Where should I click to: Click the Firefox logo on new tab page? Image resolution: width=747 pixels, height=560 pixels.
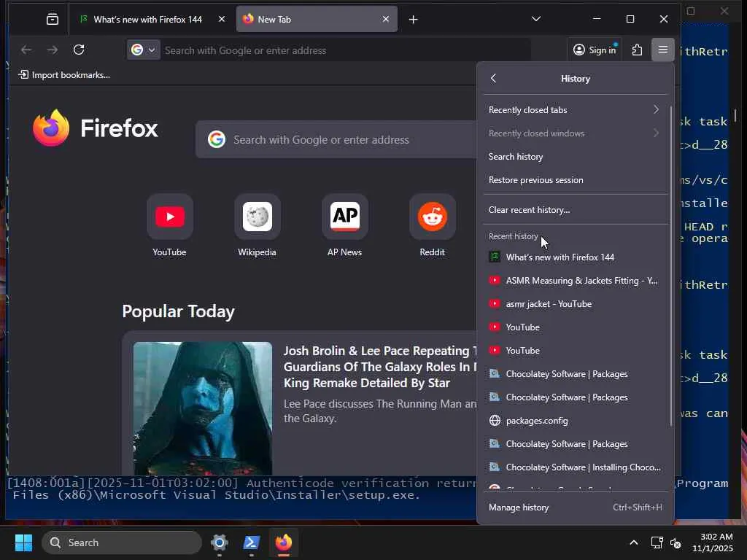pos(96,128)
